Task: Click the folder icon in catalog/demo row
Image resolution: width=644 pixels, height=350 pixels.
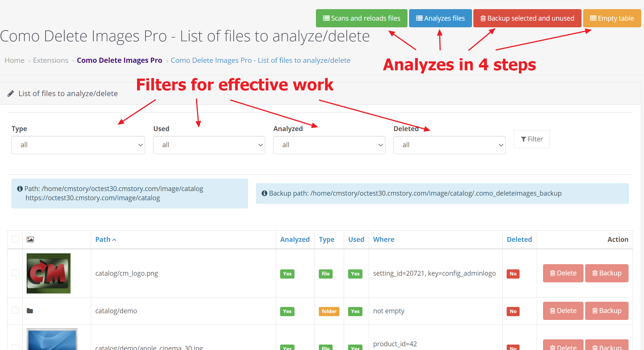Action: pos(30,311)
